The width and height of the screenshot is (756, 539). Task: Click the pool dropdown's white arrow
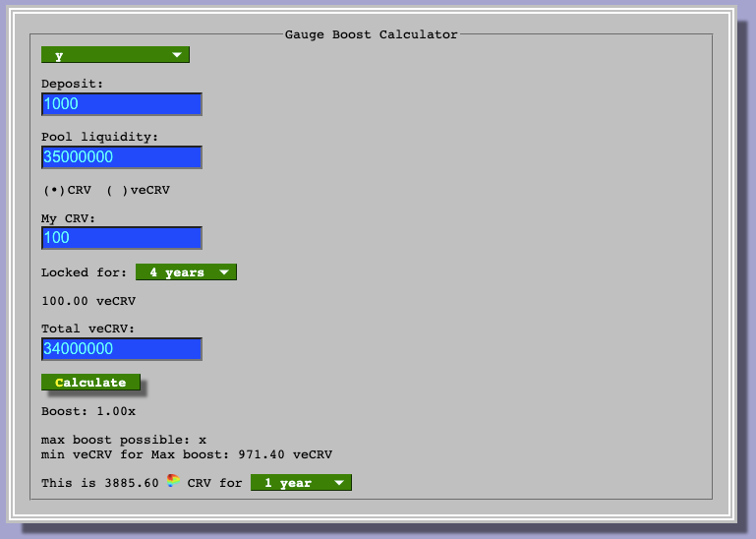[177, 55]
